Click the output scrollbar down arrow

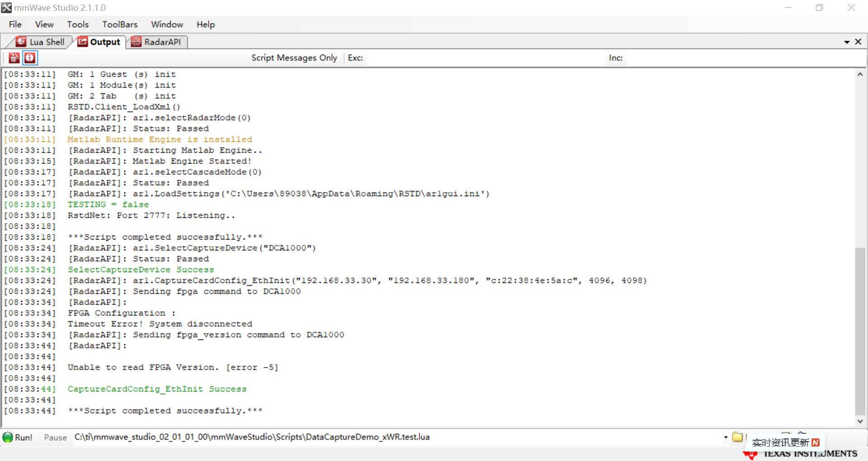tap(860, 421)
